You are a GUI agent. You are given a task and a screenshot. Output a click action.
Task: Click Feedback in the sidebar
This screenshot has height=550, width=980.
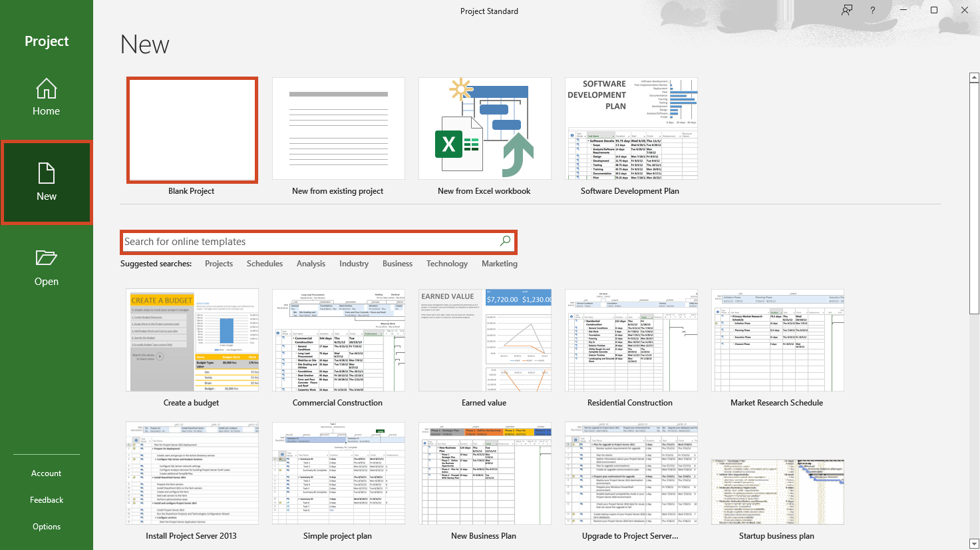click(x=46, y=500)
